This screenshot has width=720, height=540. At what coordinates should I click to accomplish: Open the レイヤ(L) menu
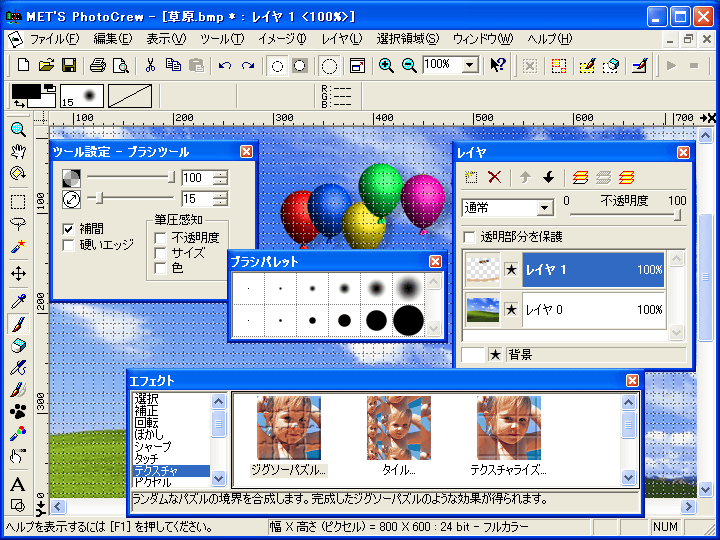341,39
